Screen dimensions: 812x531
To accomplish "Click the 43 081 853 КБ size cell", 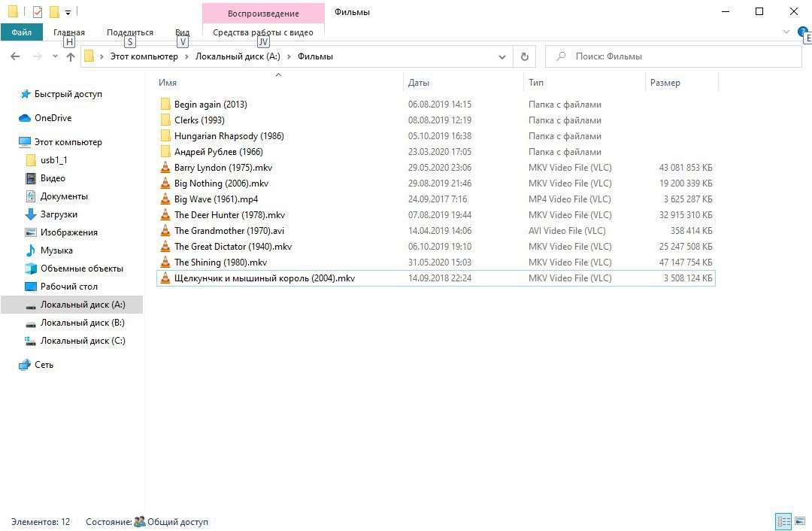I will (685, 167).
